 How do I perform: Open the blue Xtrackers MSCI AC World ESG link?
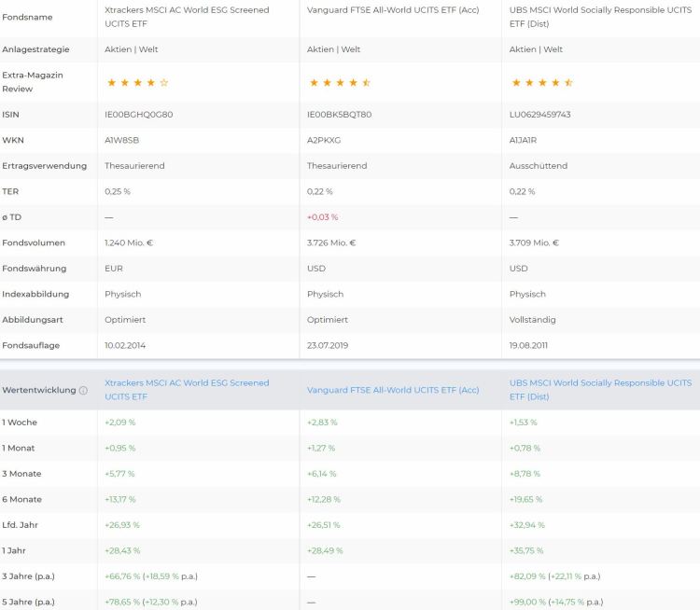[x=187, y=389]
